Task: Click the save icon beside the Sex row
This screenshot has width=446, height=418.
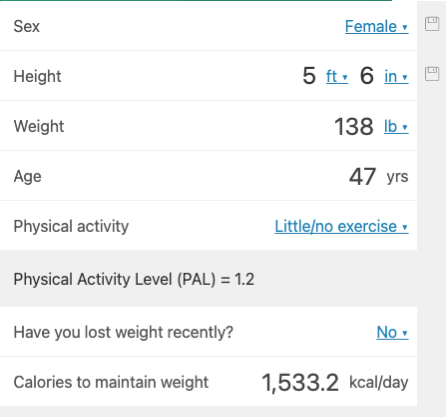Action: point(432,24)
